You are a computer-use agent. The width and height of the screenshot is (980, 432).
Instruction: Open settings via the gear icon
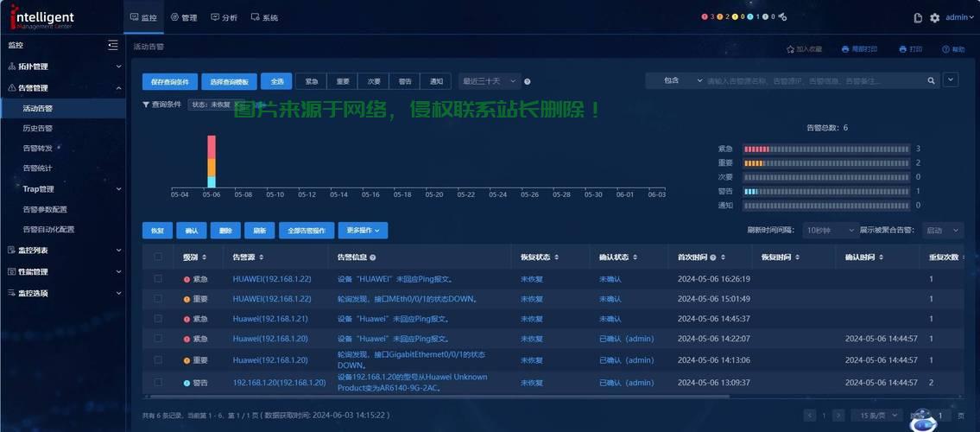click(x=934, y=18)
